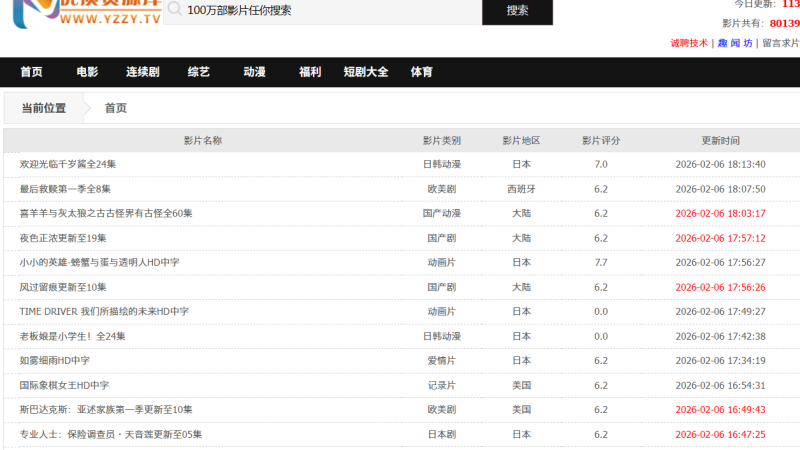This screenshot has height=450, width=800.
Task: Click the site logo WWW.YZZY.TV
Action: [x=87, y=13]
